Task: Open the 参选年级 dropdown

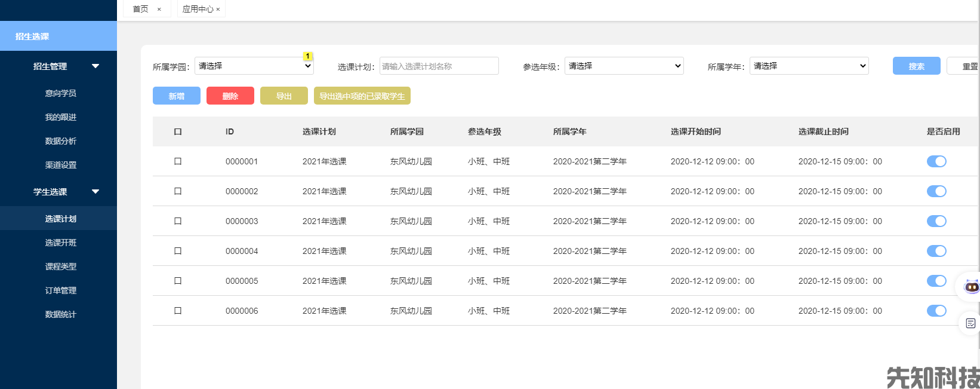Action: point(624,66)
